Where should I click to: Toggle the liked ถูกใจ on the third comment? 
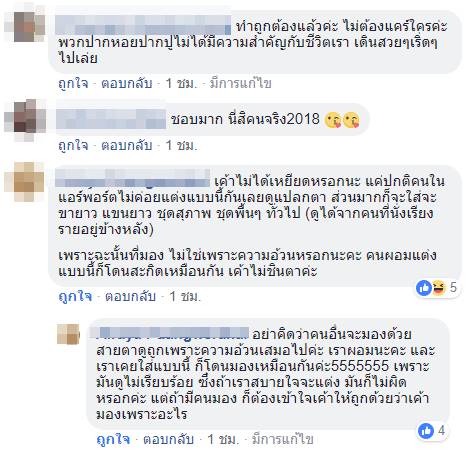75,296
